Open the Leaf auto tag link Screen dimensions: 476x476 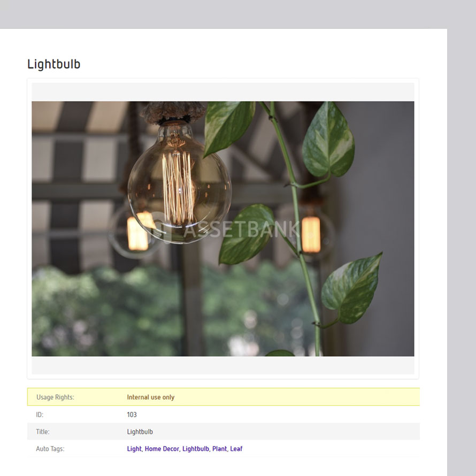tap(236, 449)
